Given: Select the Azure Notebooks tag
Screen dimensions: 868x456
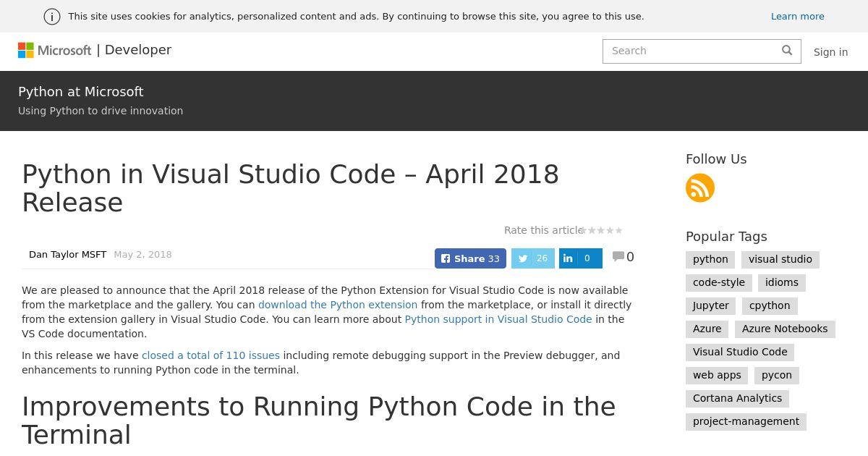Looking at the screenshot, I should coord(785,329).
